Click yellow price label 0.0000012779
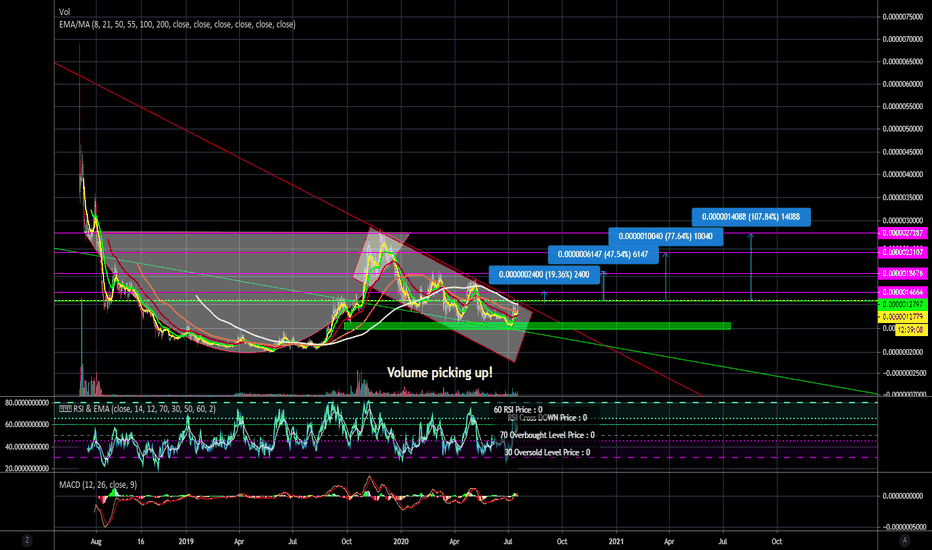932x550 pixels. coord(902,316)
